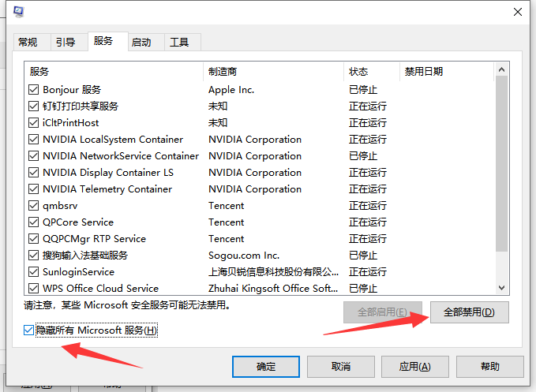Sort by the 服务 column header

coord(114,71)
